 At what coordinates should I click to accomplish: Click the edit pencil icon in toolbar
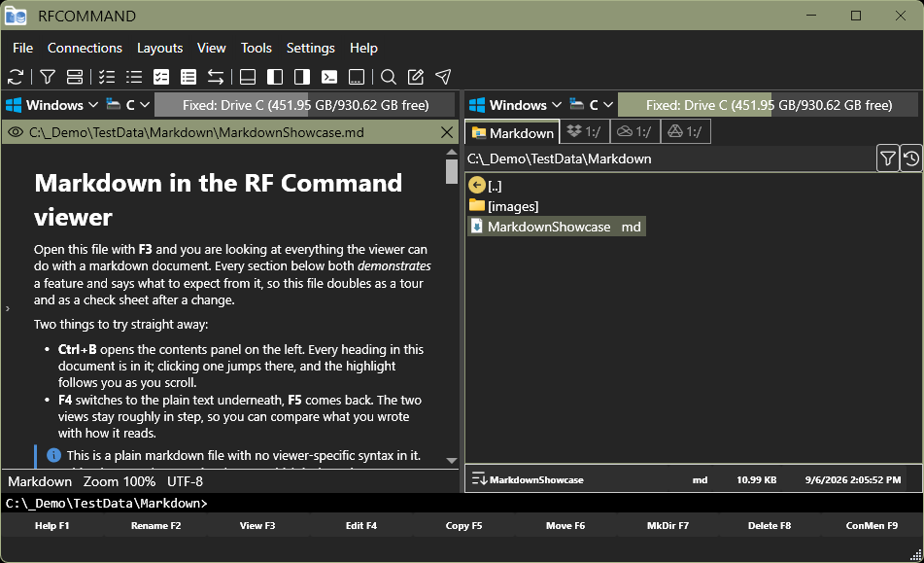click(416, 77)
